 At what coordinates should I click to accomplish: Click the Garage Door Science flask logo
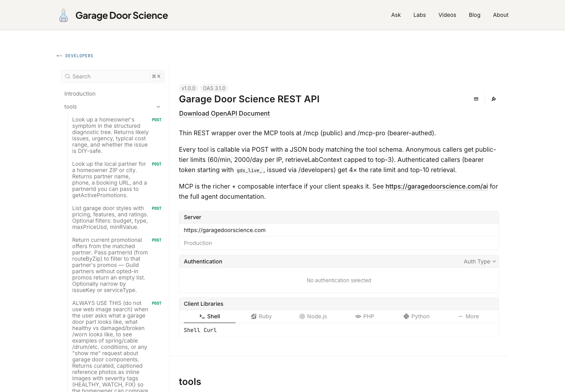click(x=63, y=15)
